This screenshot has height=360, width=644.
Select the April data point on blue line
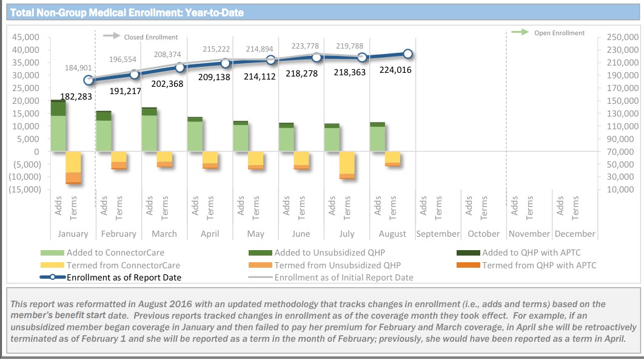coord(226,63)
